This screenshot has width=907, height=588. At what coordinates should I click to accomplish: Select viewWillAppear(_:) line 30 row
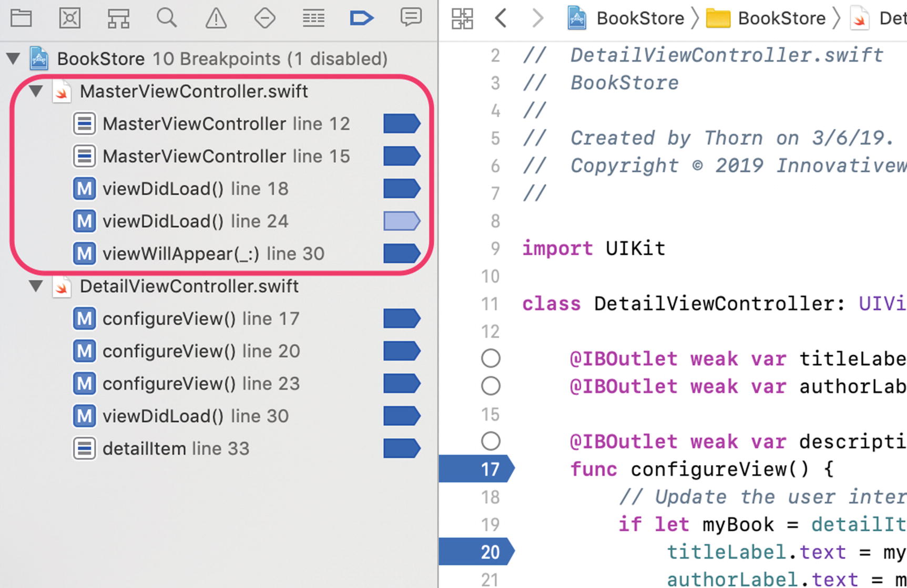(x=219, y=253)
